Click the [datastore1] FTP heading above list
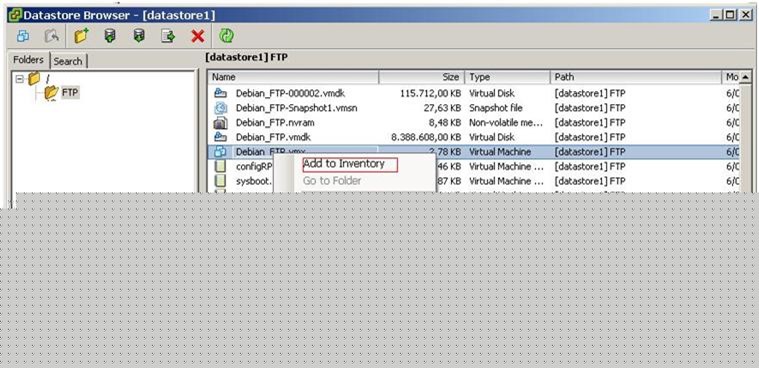The width and height of the screenshot is (759, 368). coord(246,57)
